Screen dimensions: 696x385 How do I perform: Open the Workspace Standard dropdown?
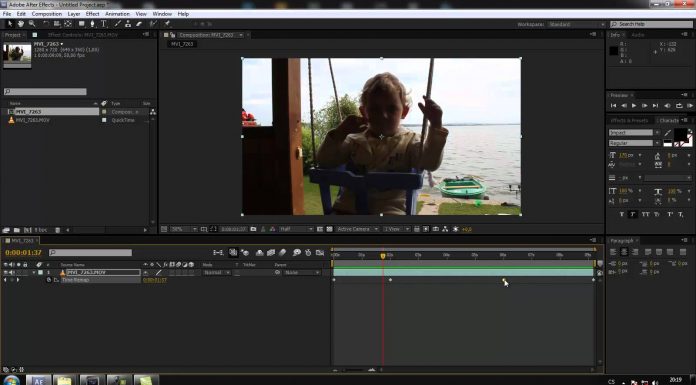click(x=576, y=24)
